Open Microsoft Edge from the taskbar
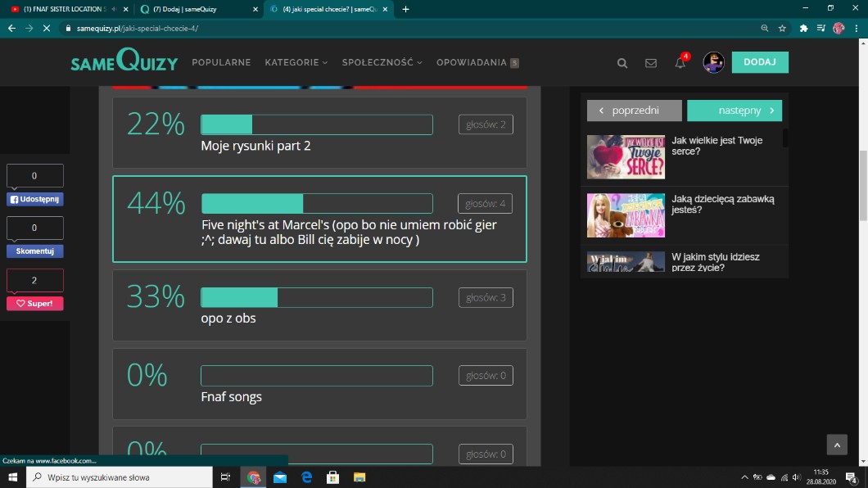This screenshot has height=488, width=868. click(307, 477)
